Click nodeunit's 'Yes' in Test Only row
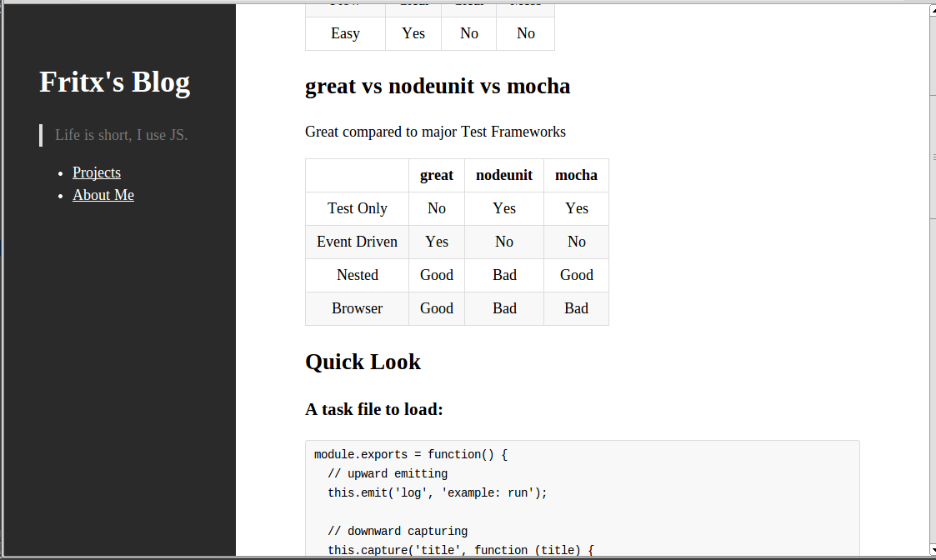 pos(503,208)
